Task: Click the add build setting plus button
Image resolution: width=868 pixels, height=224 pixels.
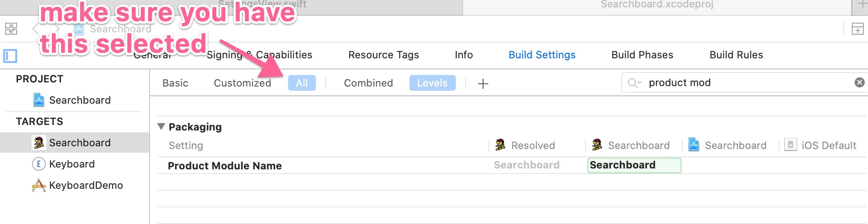Action: pyautogui.click(x=483, y=83)
